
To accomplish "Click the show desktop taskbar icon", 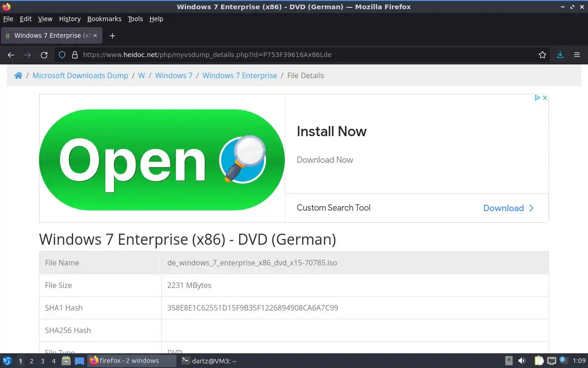I will pyautogui.click(x=79, y=361).
